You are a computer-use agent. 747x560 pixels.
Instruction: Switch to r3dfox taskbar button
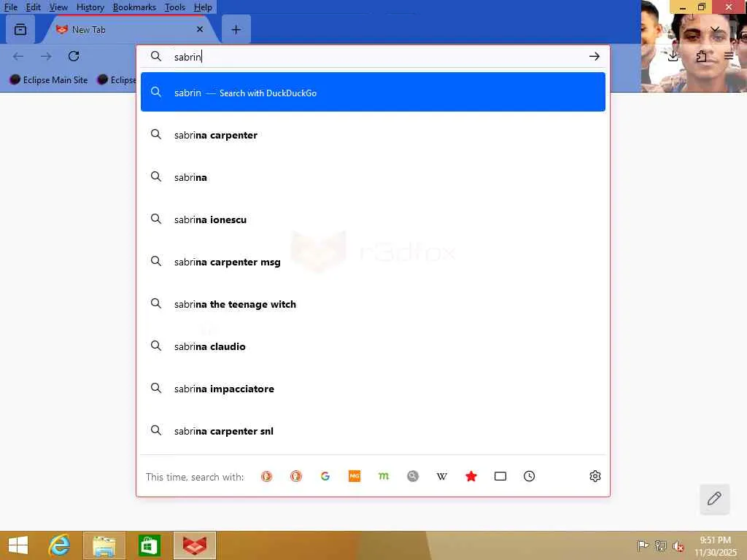click(x=194, y=545)
